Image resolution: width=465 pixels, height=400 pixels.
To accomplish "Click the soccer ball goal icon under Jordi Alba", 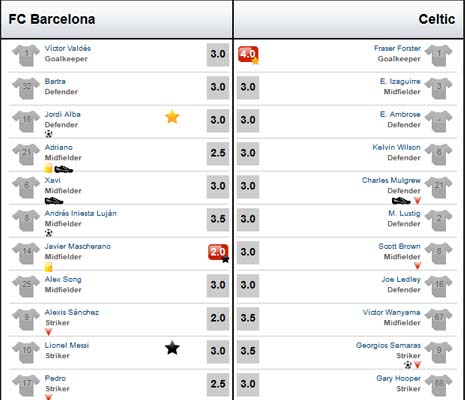I will (49, 134).
